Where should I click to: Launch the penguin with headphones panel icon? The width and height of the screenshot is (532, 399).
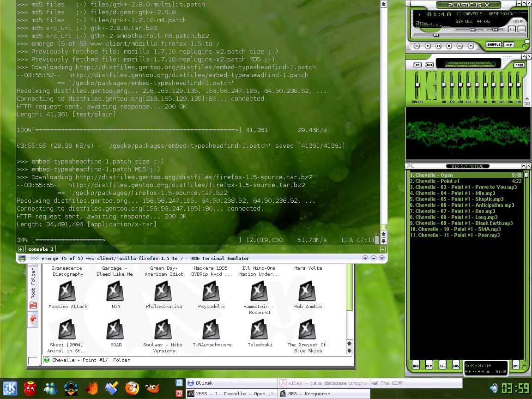tap(71, 388)
